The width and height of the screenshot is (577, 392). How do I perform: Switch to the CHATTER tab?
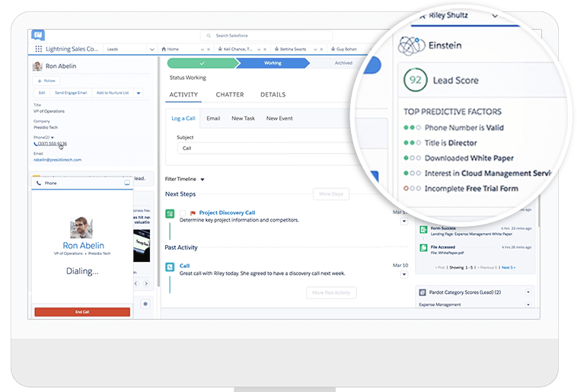coord(230,94)
